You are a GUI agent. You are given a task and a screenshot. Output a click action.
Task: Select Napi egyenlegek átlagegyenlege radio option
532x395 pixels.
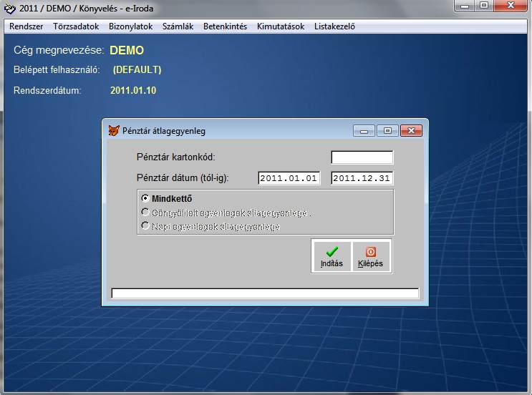pos(145,226)
